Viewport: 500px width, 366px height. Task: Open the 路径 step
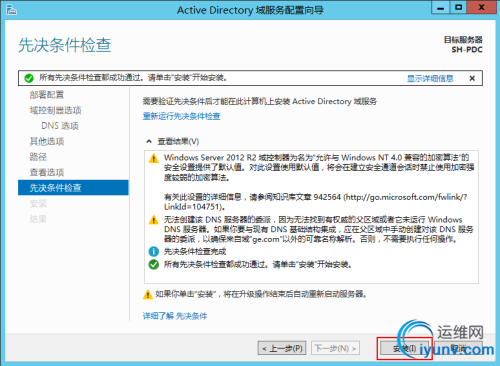pyautogui.click(x=38, y=157)
